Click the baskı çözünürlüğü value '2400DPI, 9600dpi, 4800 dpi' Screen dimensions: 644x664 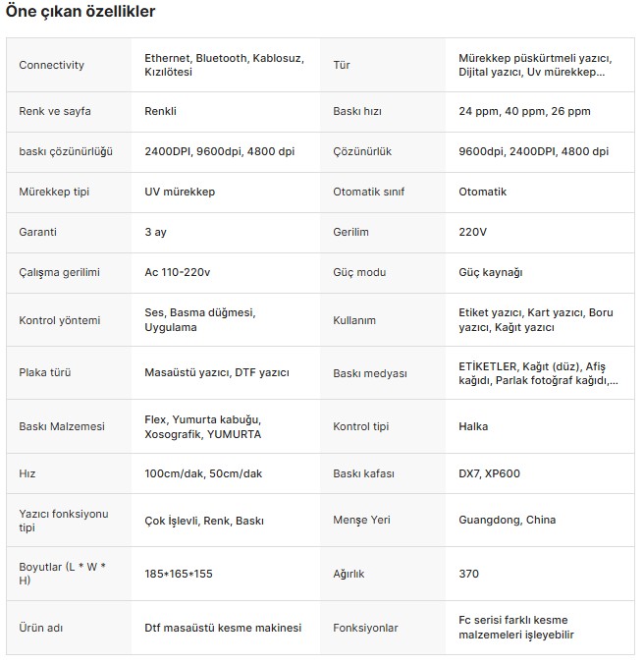click(x=219, y=151)
